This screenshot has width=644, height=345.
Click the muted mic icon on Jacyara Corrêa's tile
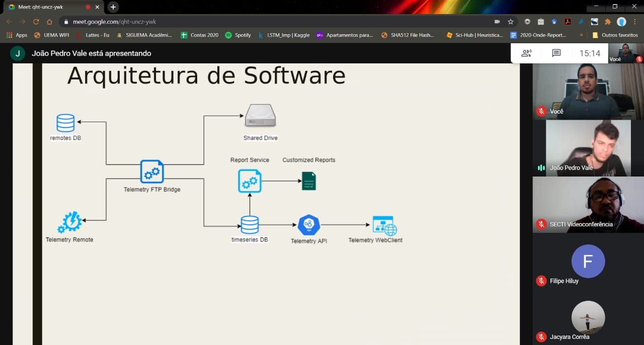coord(541,337)
